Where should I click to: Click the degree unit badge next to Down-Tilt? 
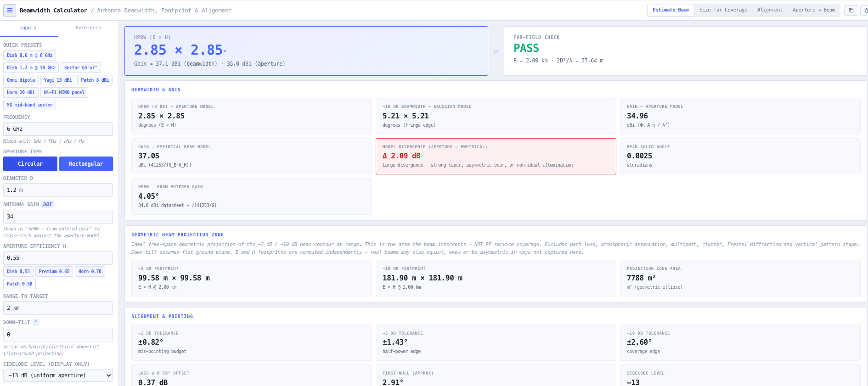(x=36, y=322)
